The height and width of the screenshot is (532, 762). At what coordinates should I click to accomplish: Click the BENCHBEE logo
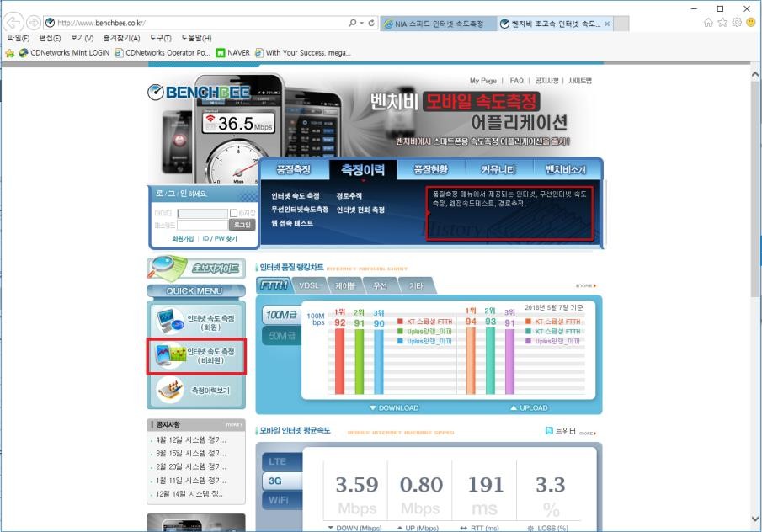199,92
